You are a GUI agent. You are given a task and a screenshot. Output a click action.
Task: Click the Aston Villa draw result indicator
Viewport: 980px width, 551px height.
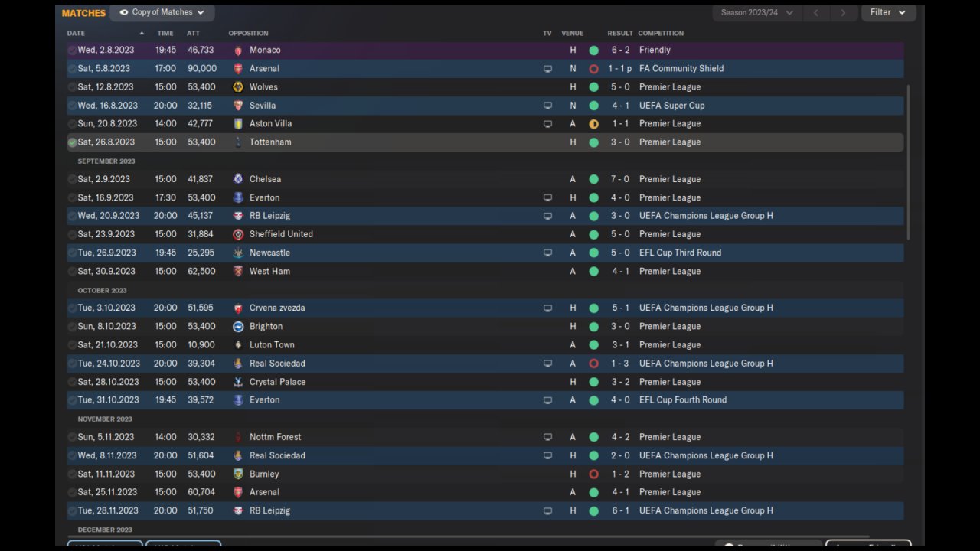click(x=593, y=124)
